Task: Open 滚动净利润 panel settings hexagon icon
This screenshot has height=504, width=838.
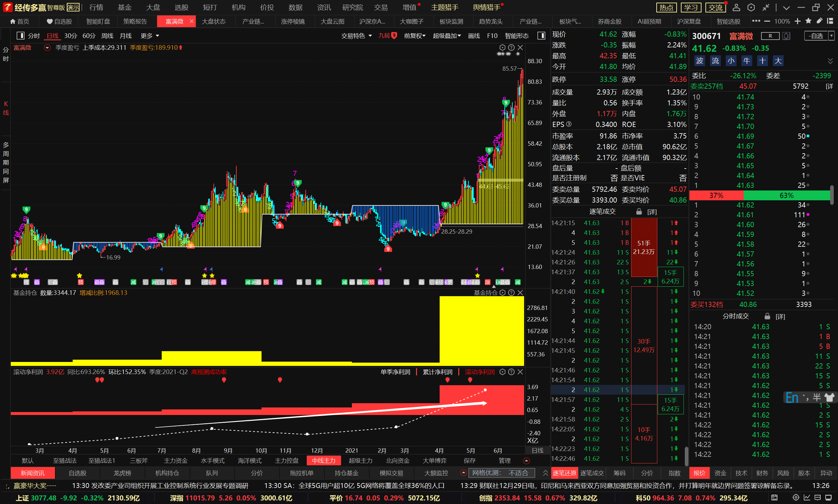Action: pos(502,372)
